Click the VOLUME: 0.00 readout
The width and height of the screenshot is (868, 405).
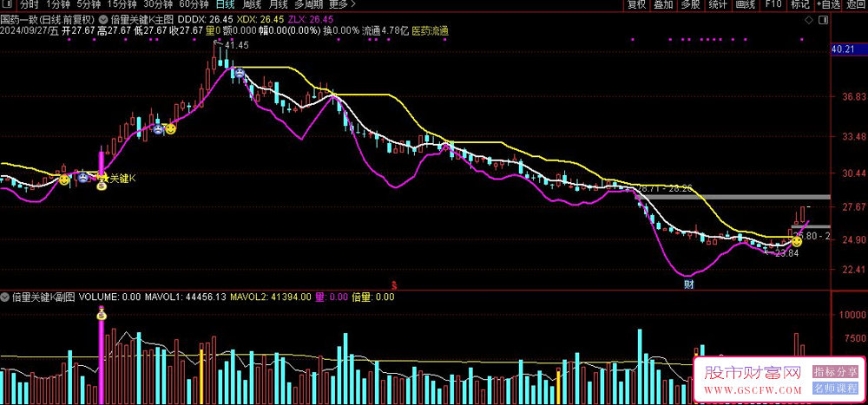point(109,297)
